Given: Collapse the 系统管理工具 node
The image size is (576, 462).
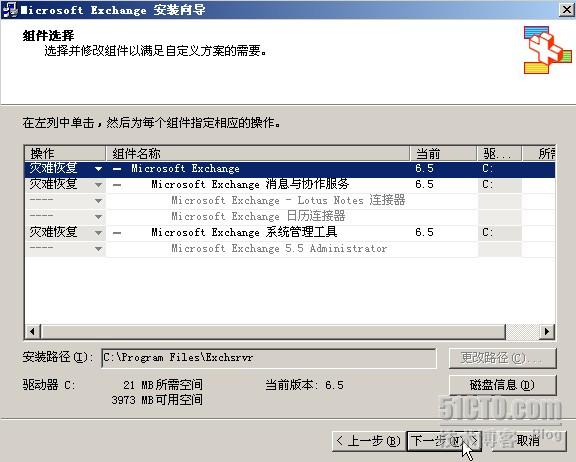Looking at the screenshot, I should [117, 233].
